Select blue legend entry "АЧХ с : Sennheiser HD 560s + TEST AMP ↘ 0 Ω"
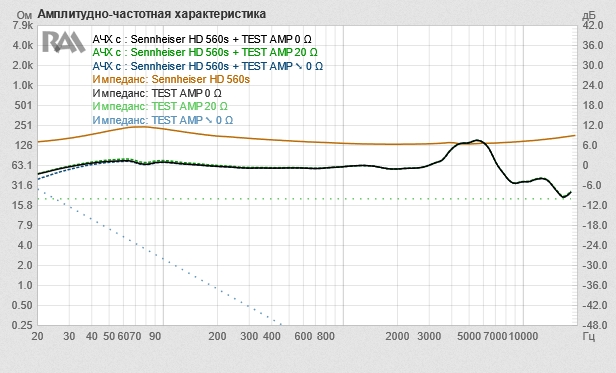Screen dimensions: 616x373 (207, 66)
